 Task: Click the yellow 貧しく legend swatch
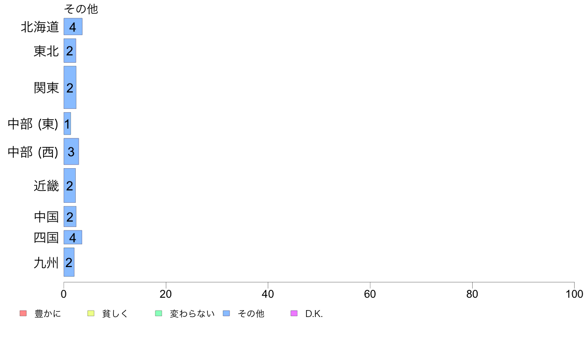point(91,314)
